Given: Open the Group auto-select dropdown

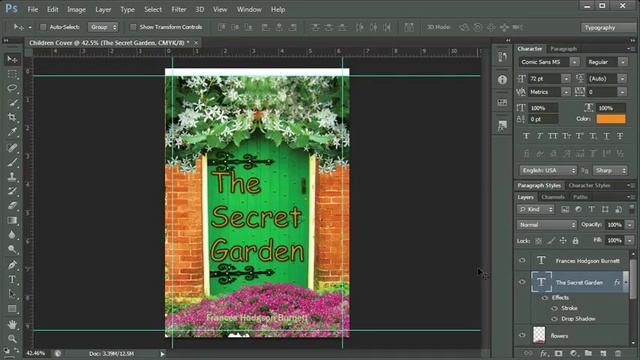Looking at the screenshot, I should point(103,27).
